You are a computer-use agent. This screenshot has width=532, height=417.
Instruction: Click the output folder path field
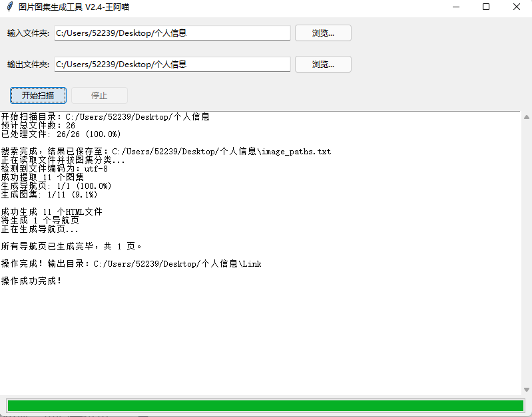(x=172, y=64)
